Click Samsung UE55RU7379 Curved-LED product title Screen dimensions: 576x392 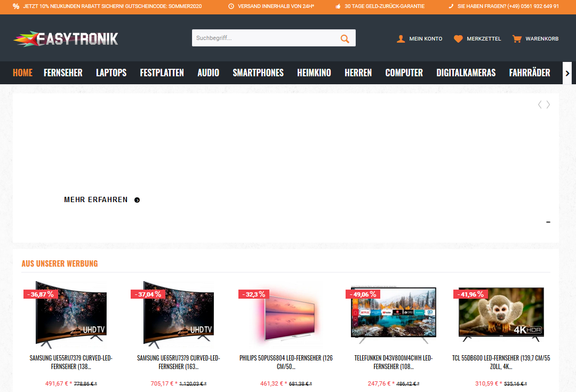coord(71,362)
